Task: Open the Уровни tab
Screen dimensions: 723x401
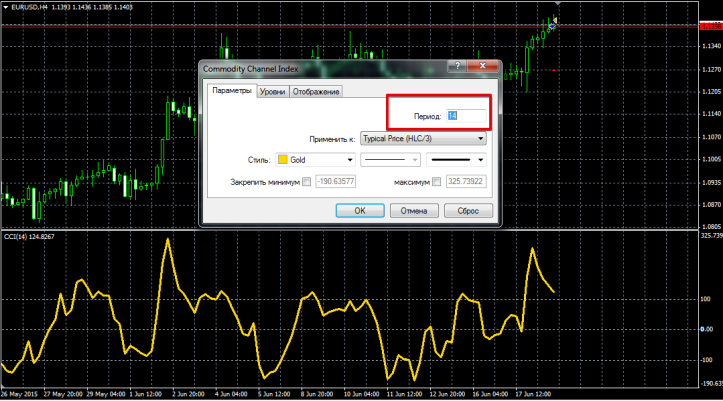Action: (x=272, y=92)
